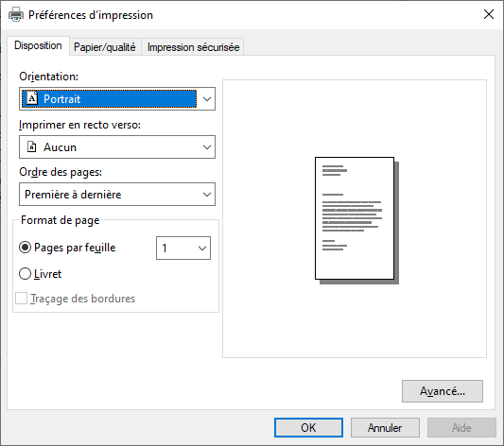Click the printer icon in title bar
The image size is (504, 446).
click(x=16, y=15)
